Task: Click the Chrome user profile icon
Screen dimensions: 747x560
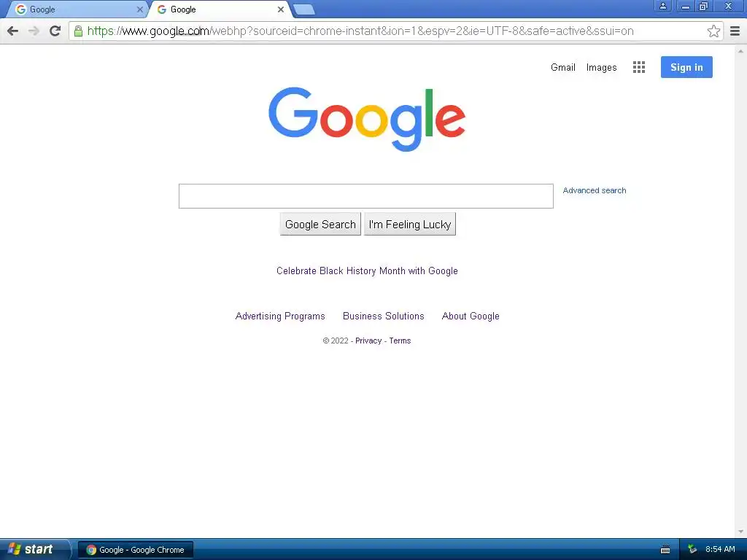Action: click(x=662, y=6)
